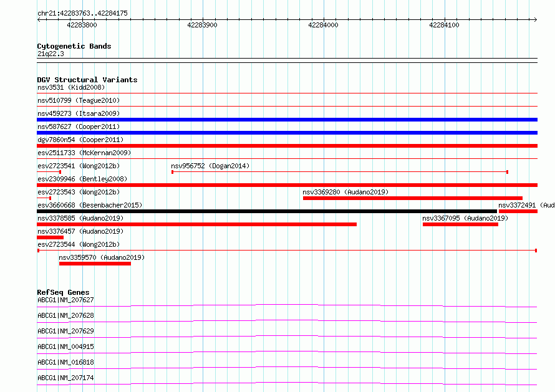Viewport: 555px width, 392px height.
Task: Open the esv3660668 (Besenbacher2015) label
Action: pos(90,205)
